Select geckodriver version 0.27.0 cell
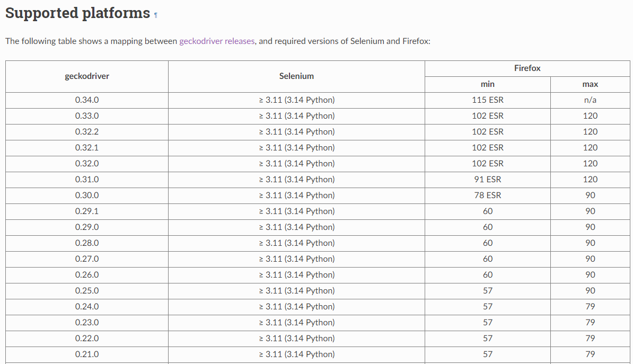This screenshot has width=633, height=364. (x=87, y=259)
